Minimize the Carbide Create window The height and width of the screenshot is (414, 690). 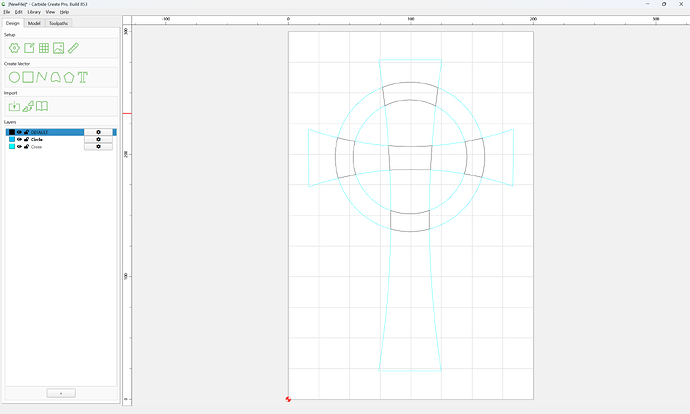648,4
